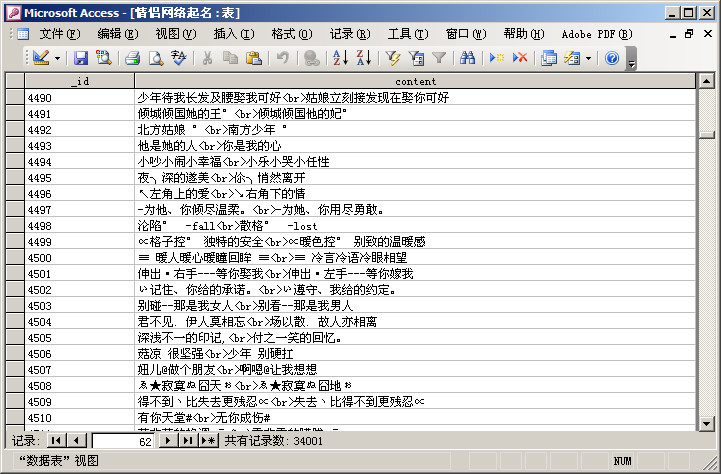
Task: Filter by selection icon
Action: 393,58
